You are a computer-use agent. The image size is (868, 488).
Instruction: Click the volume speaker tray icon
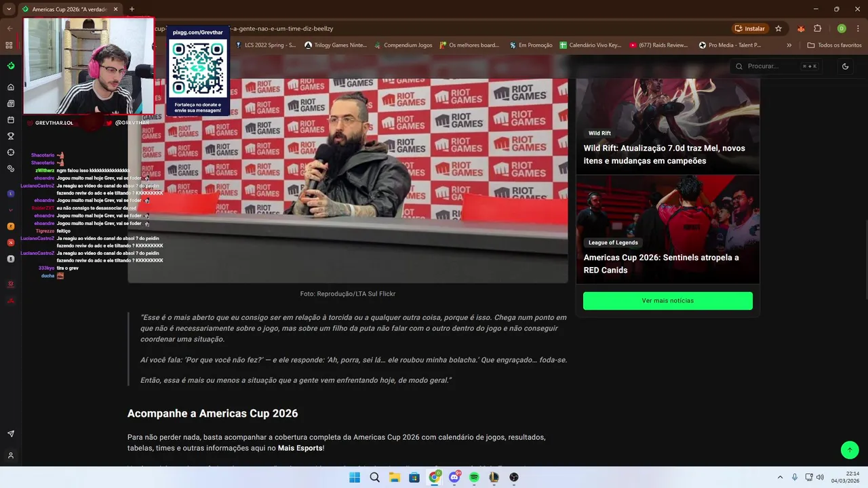819,477
